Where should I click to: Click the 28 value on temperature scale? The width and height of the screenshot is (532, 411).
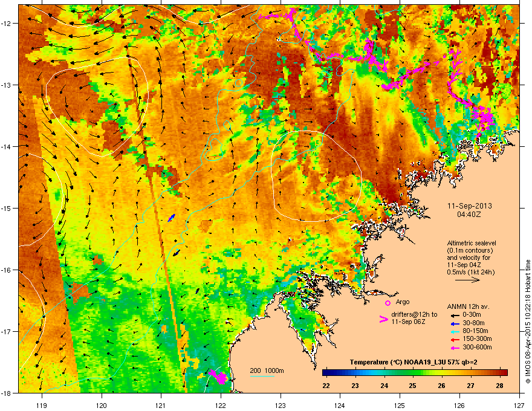click(499, 386)
